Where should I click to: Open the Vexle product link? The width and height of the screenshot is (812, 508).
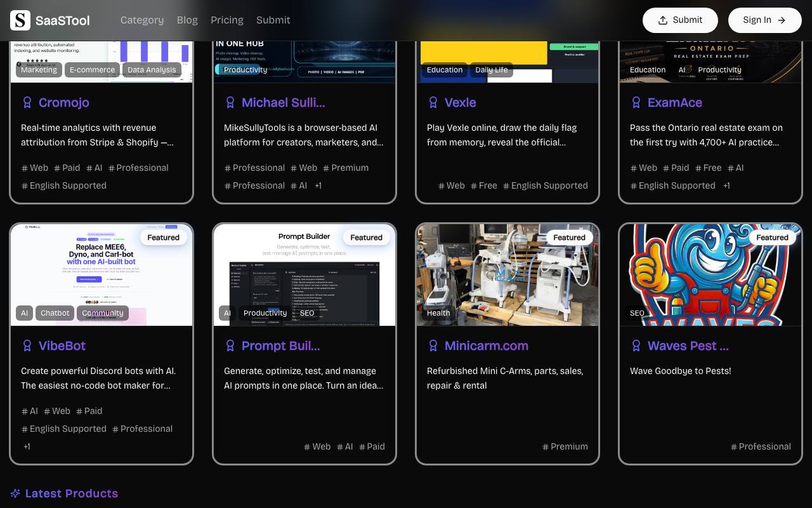pyautogui.click(x=460, y=102)
